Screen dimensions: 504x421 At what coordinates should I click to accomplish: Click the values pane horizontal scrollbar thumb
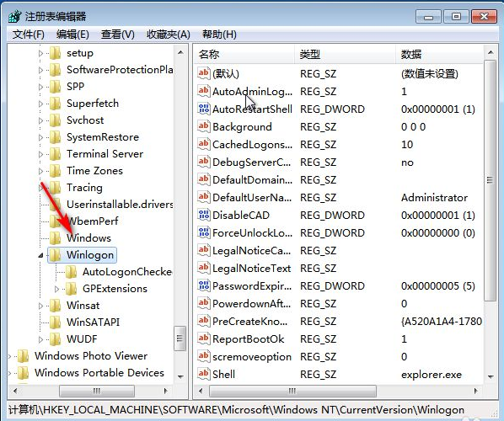coord(292,391)
